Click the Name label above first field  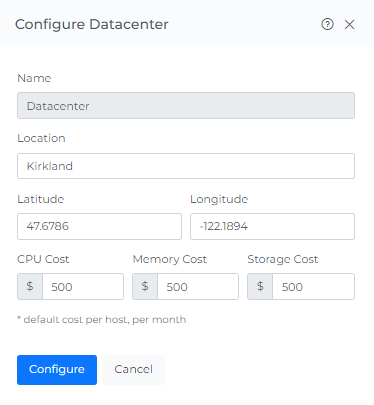point(34,78)
